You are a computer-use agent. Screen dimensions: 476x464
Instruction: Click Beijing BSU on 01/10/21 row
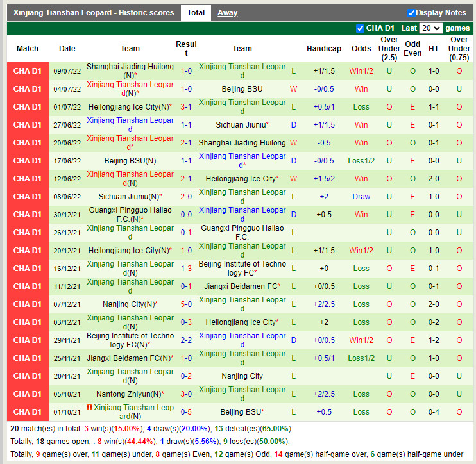coord(242,412)
